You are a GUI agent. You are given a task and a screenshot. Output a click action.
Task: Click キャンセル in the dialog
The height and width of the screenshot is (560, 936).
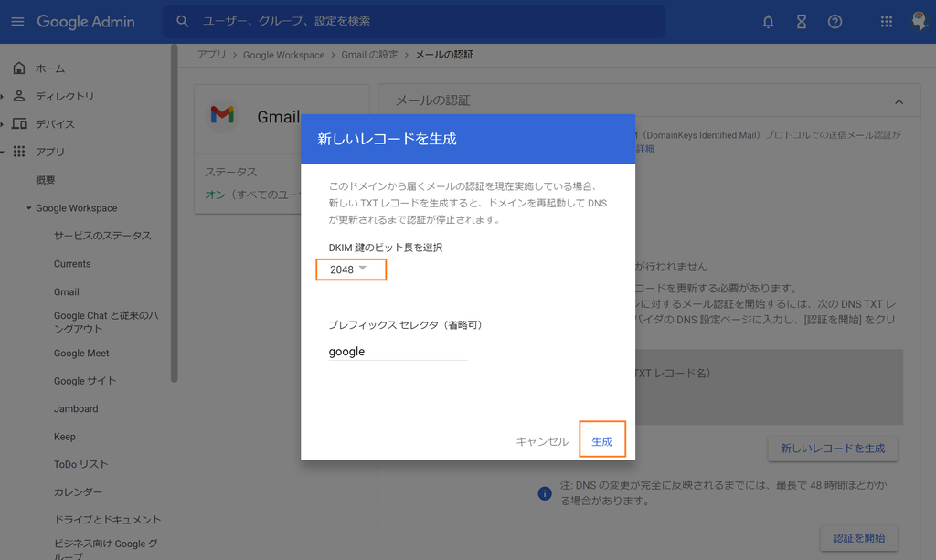coord(542,441)
